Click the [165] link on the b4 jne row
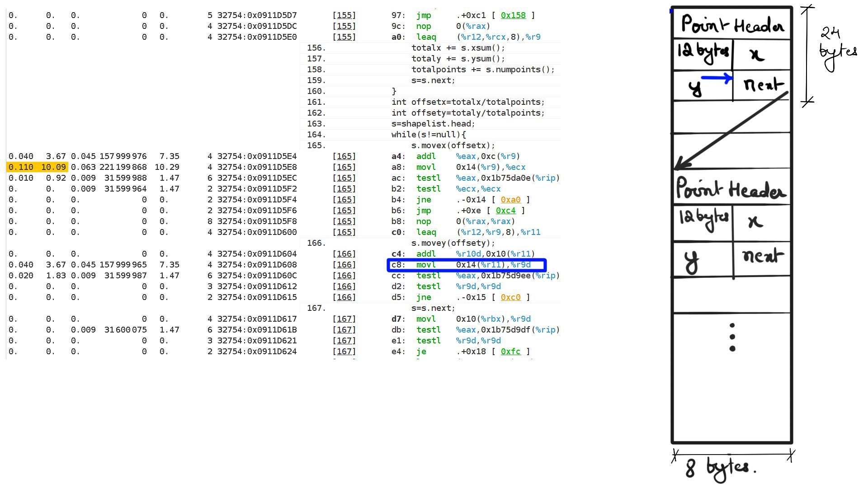Screen dimensions: 868x488 tap(344, 200)
